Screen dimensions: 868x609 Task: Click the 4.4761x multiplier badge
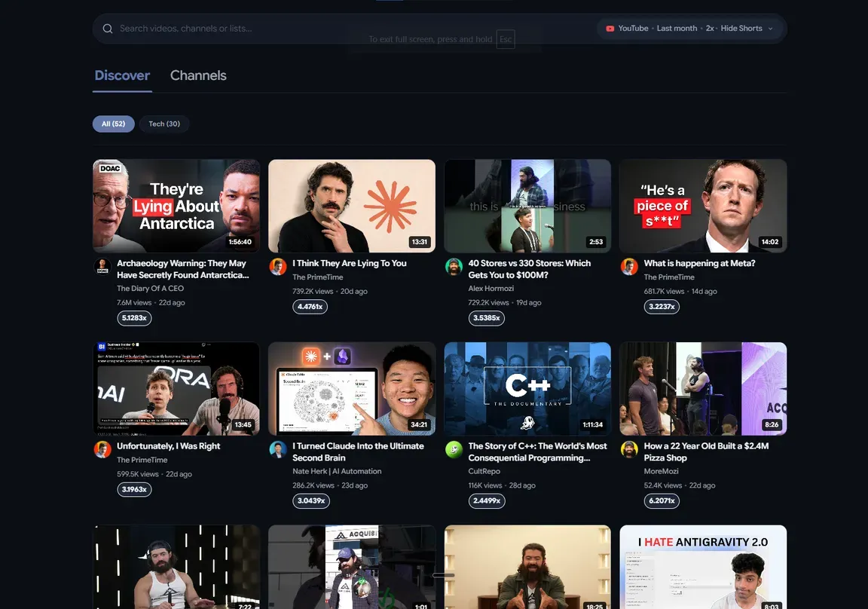(x=310, y=307)
